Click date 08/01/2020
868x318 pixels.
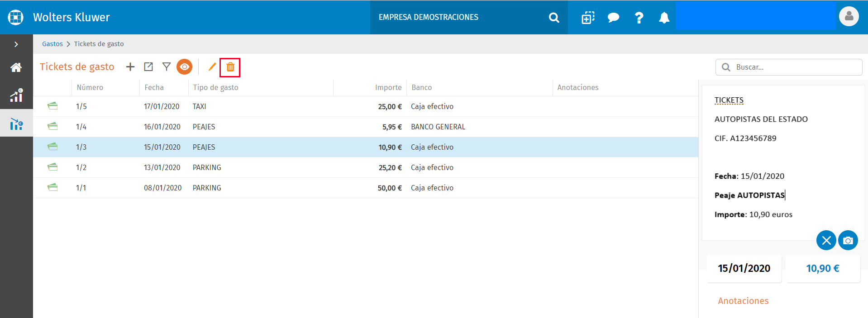[163, 188]
